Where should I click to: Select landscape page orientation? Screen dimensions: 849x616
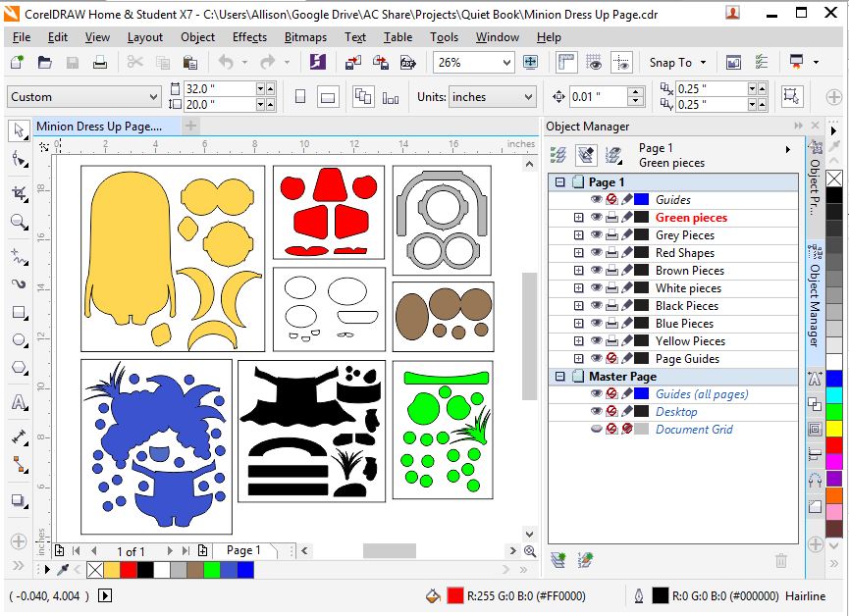coord(328,97)
